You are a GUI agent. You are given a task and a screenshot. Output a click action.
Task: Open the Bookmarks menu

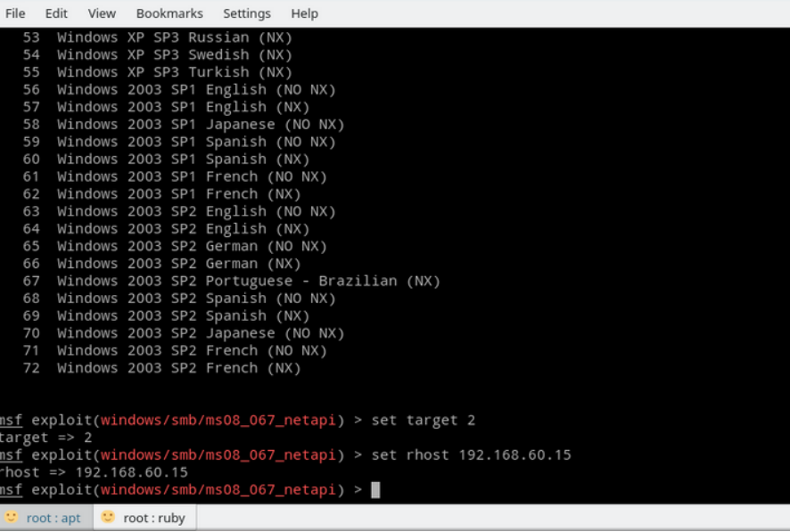(x=169, y=13)
